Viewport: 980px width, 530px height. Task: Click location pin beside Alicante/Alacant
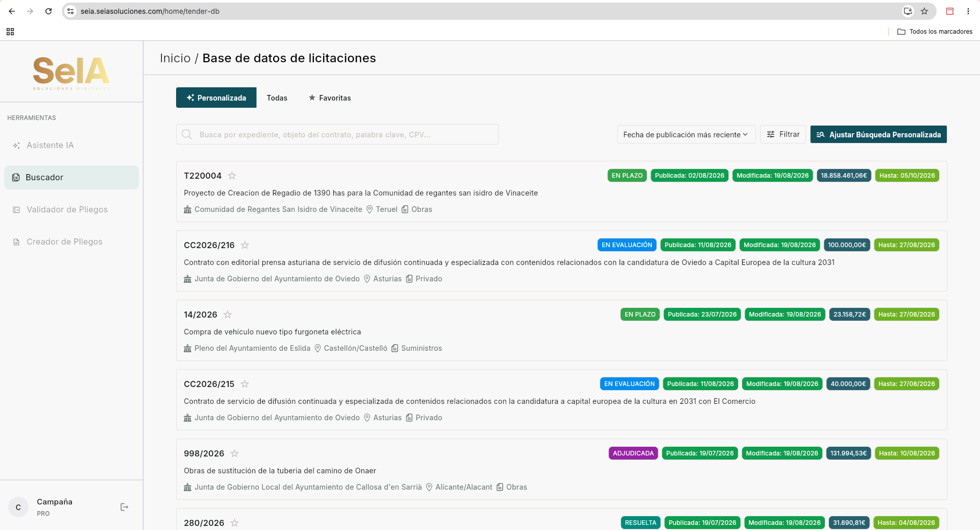tap(429, 487)
